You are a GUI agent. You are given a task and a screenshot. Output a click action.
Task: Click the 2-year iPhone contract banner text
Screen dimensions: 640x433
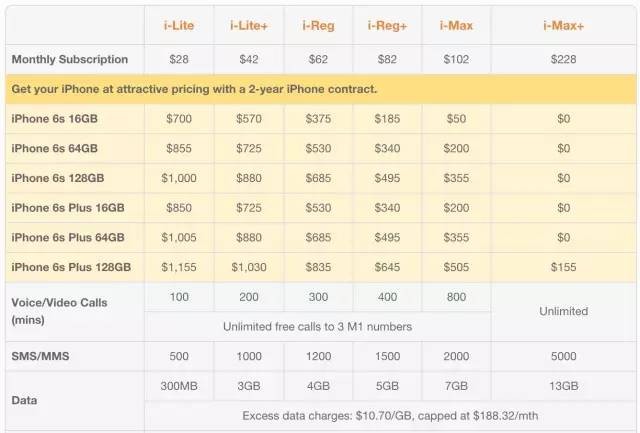(x=194, y=89)
